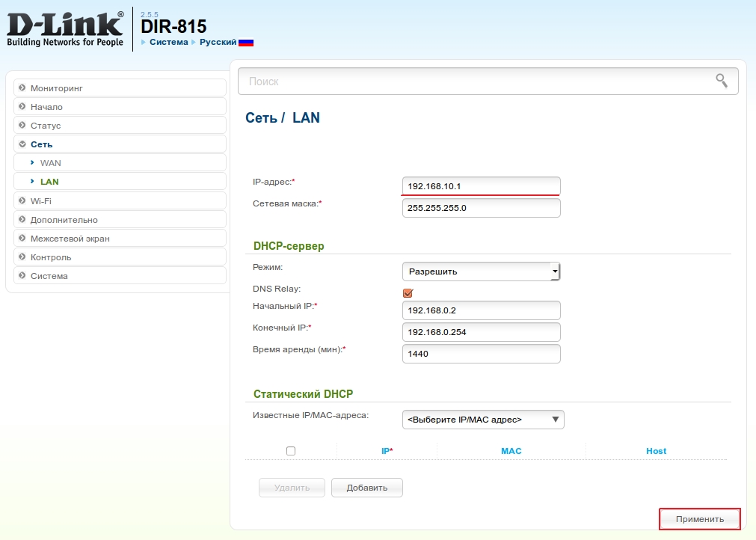
Task: Tick the static DHCP table header checkbox
Action: pyautogui.click(x=291, y=451)
